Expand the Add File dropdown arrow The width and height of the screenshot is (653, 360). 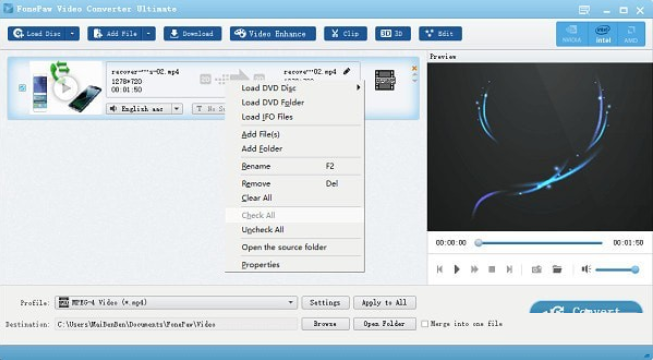pyautogui.click(x=149, y=34)
